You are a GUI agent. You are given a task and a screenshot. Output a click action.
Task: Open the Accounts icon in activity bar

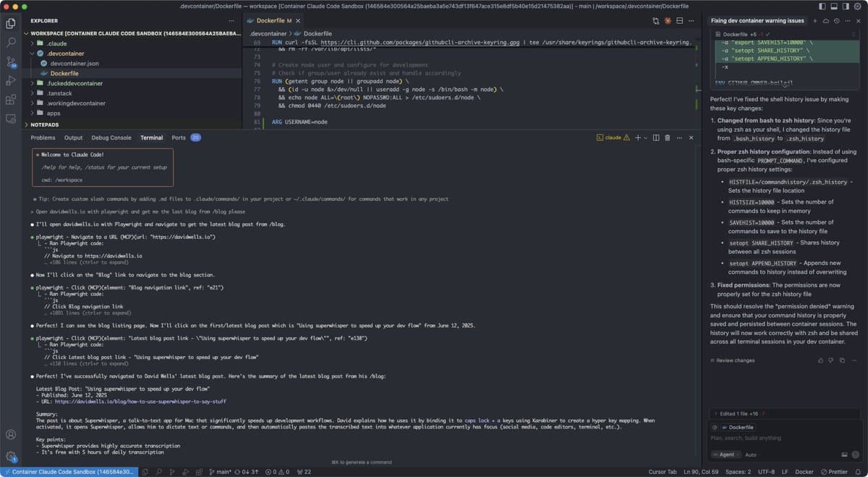(x=11, y=435)
